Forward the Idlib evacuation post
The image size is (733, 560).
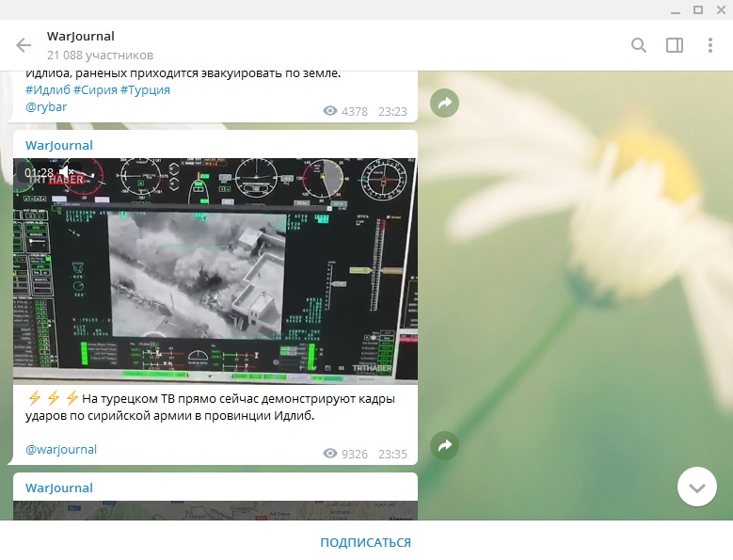(x=444, y=104)
